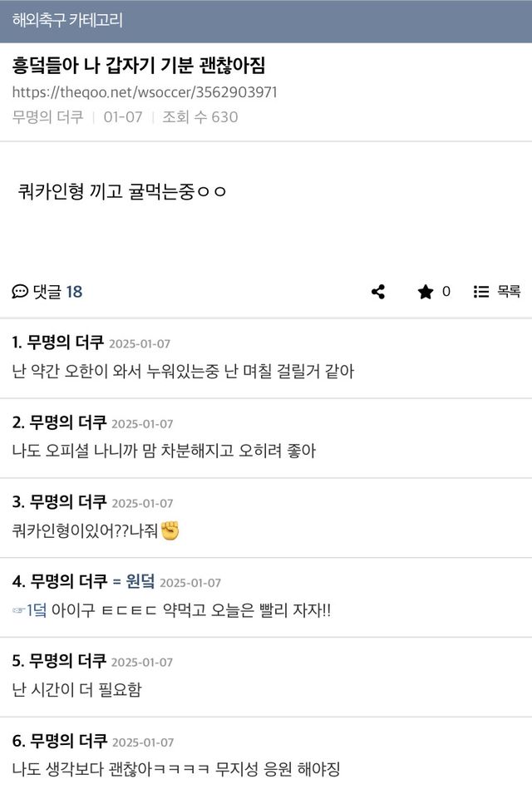The width and height of the screenshot is (532, 789).
Task: Click the list icon next to 목록
Action: pos(480,292)
